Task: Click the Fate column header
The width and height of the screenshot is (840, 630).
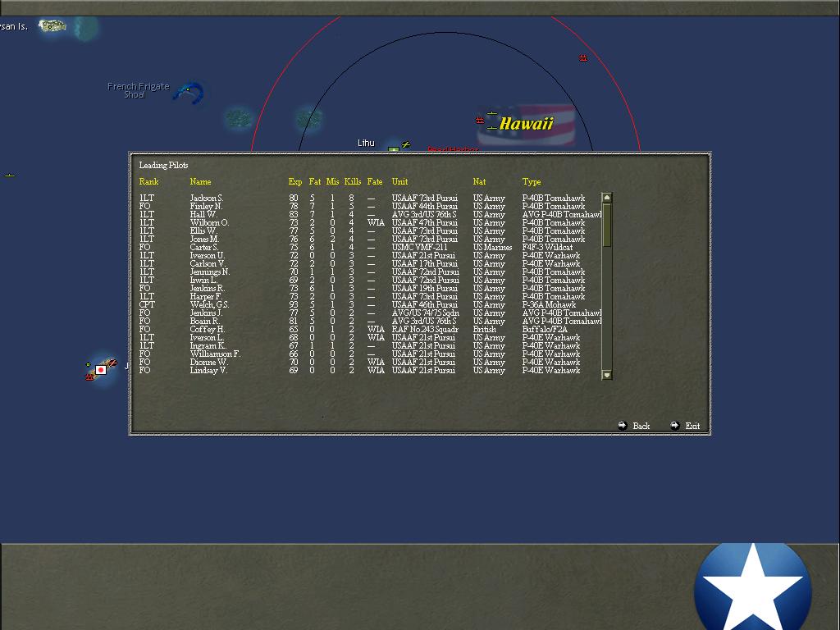Action: point(375,181)
